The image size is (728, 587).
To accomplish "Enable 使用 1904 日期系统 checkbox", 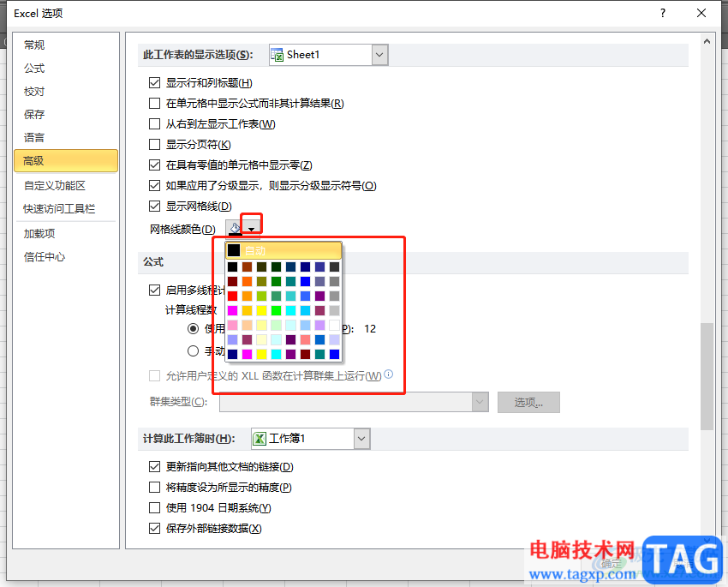I will tap(155, 508).
